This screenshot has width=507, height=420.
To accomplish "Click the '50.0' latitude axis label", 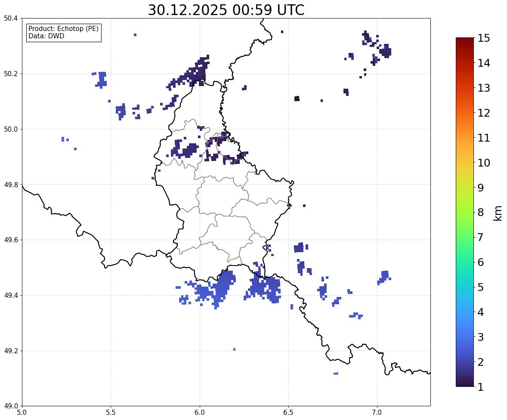I will click(x=10, y=130).
